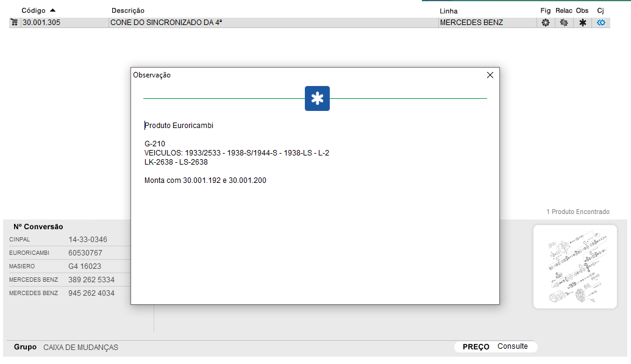Click the cart icon beside code 30.001.305
The width and height of the screenshot is (631, 364).
[x=14, y=23]
